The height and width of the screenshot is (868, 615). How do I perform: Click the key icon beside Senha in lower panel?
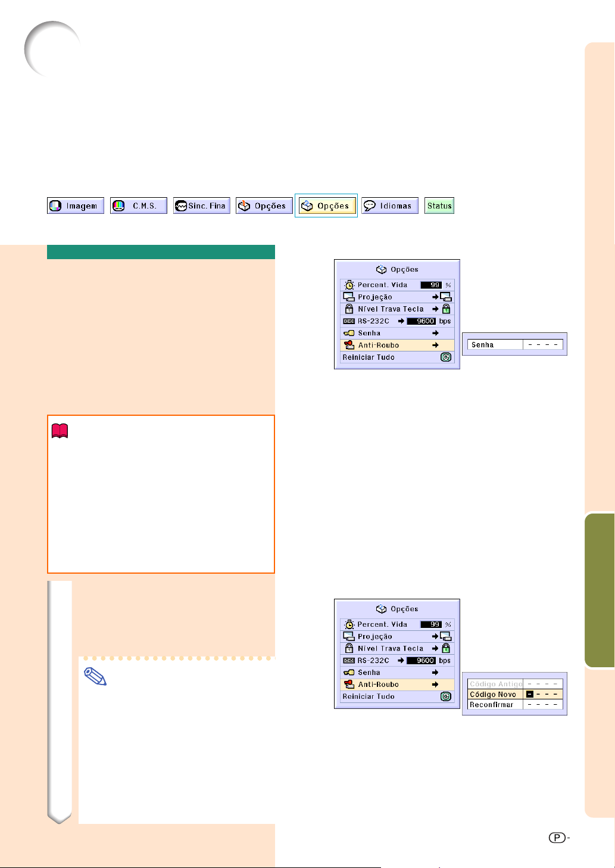pyautogui.click(x=349, y=673)
